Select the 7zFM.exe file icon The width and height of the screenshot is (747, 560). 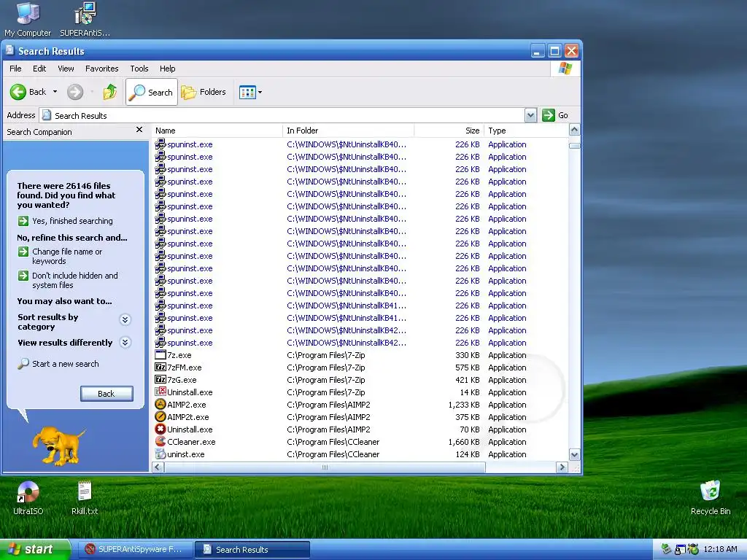[160, 367]
